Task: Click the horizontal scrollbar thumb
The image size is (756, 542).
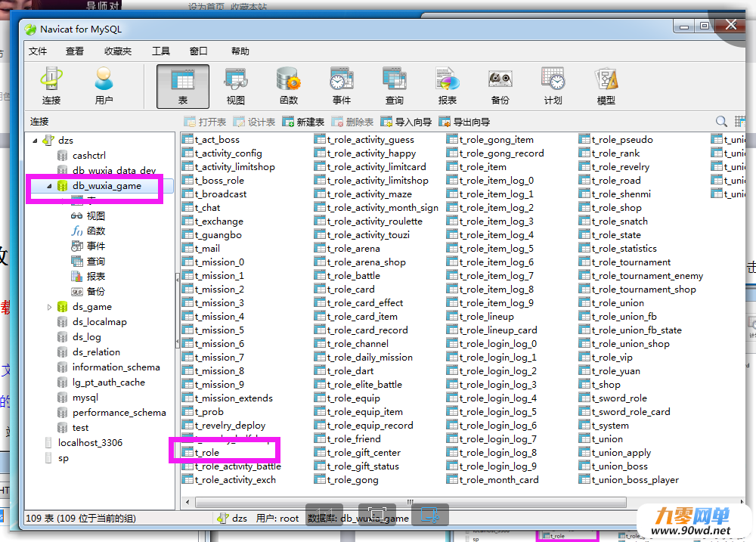Action: pyautogui.click(x=411, y=502)
